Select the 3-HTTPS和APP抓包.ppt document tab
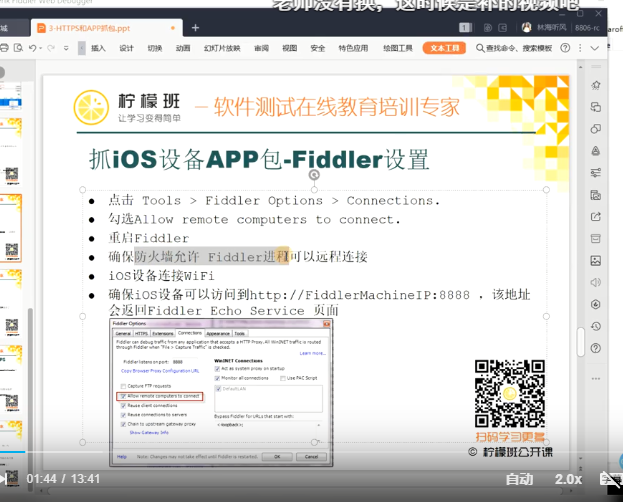 (x=106, y=28)
